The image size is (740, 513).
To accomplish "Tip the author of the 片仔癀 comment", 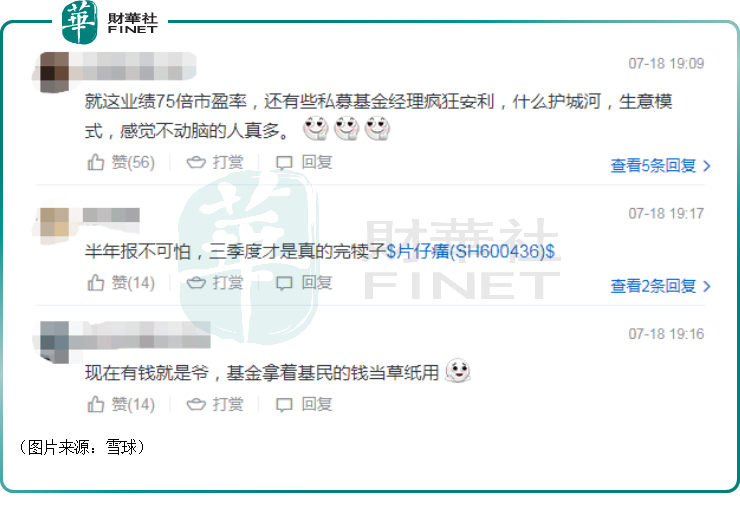I will tap(215, 283).
